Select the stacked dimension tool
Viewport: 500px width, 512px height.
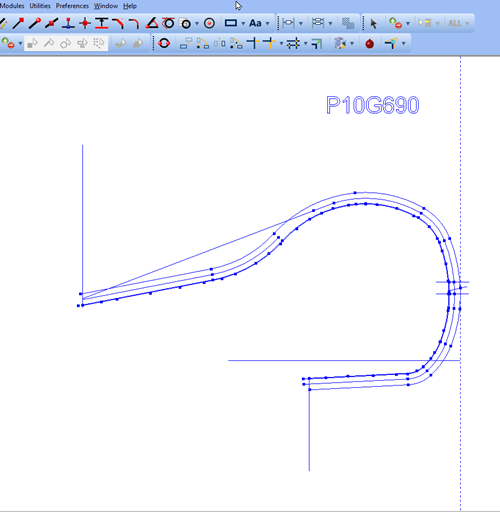coord(318,23)
